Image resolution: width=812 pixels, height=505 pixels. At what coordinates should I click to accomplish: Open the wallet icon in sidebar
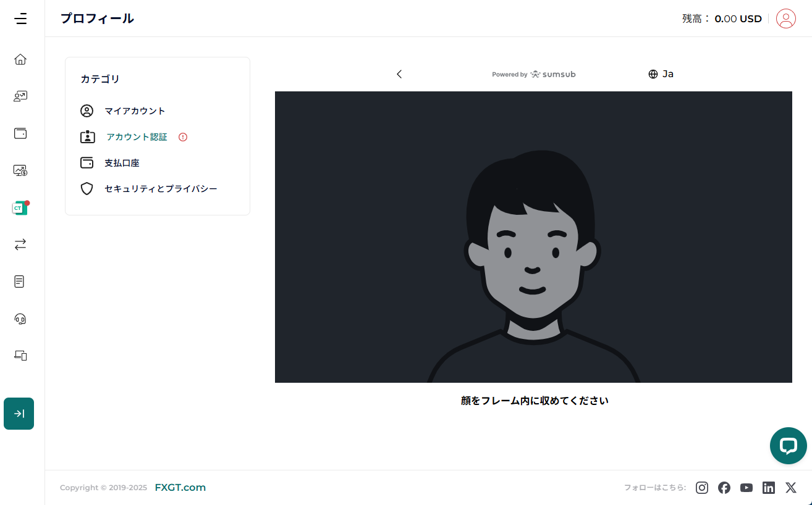coord(20,133)
